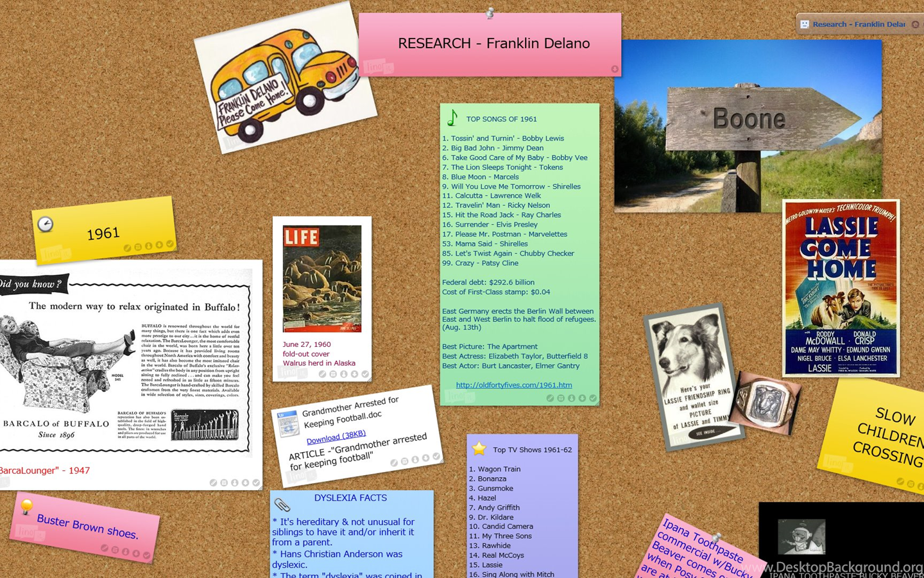The image size is (924, 578).
Task: Open the oldfortyfives.com/1961.htm link
Action: pos(514,385)
